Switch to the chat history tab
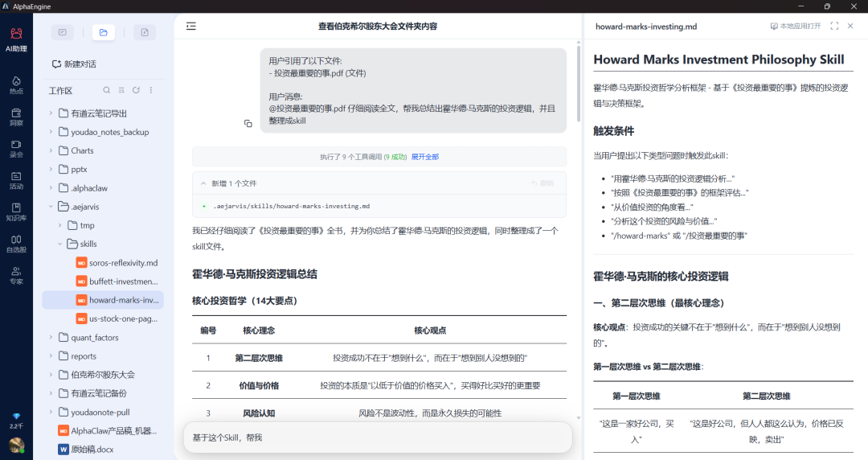This screenshot has height=460, width=868. (x=63, y=32)
